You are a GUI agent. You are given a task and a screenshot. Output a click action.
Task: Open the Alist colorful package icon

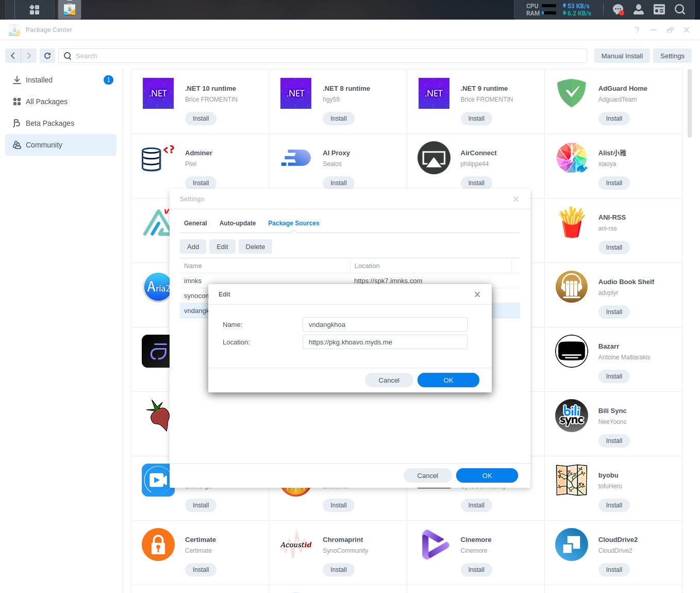click(x=572, y=158)
